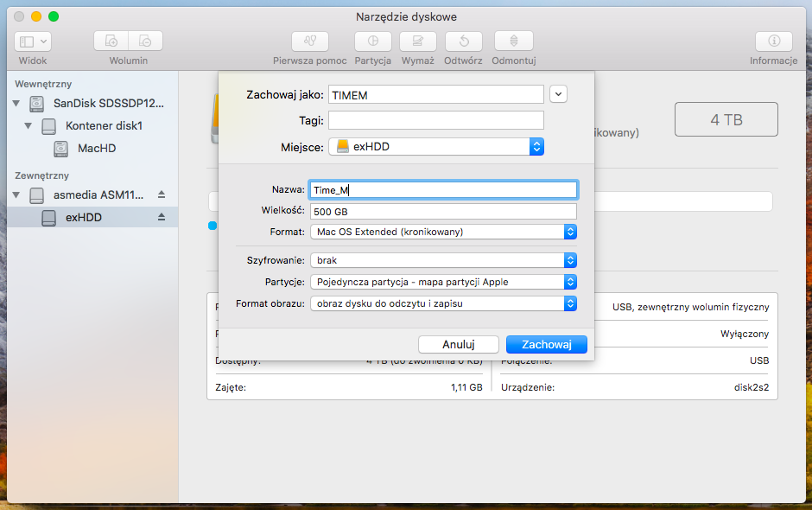
Task: Click the remove volume icon
Action: [x=145, y=41]
